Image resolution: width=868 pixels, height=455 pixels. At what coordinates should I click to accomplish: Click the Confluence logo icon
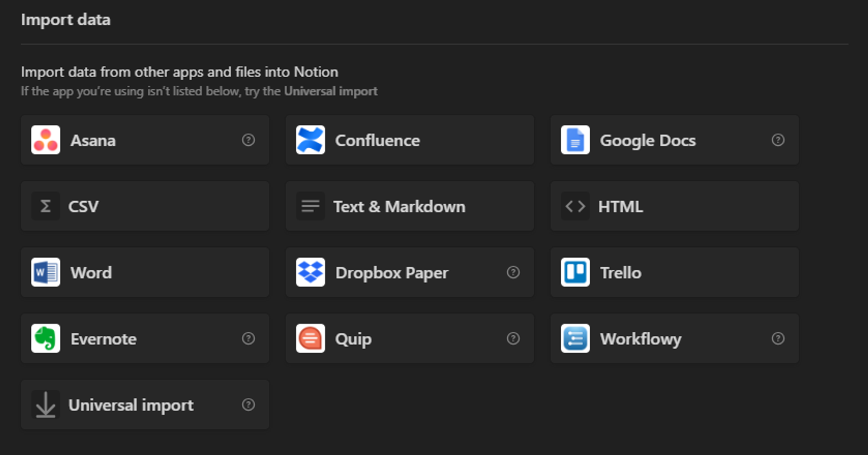tap(310, 140)
